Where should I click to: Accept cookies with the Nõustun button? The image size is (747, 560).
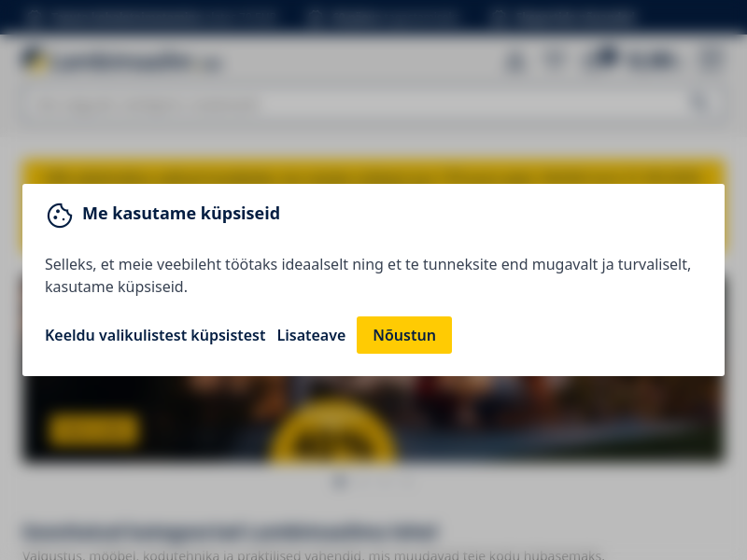click(x=404, y=335)
